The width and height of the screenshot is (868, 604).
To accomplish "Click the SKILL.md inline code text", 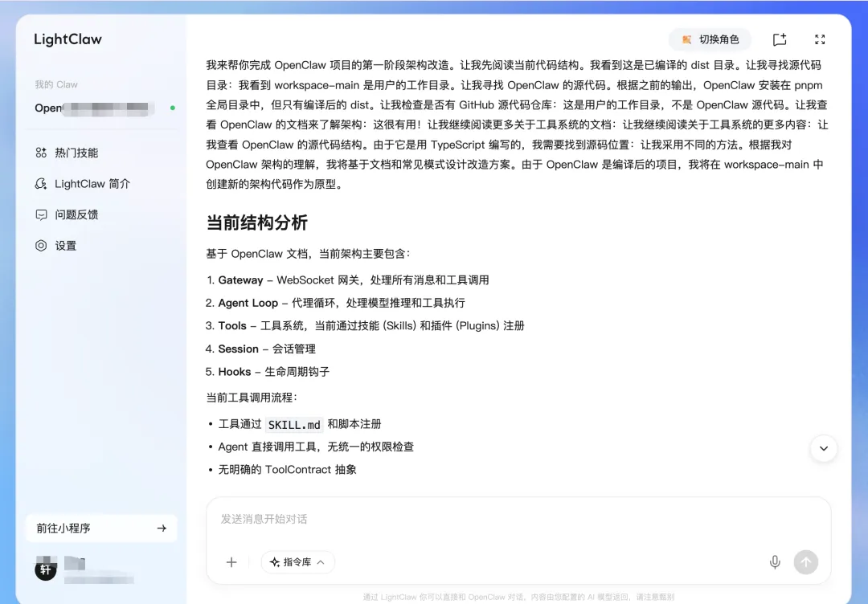I will [x=294, y=425].
